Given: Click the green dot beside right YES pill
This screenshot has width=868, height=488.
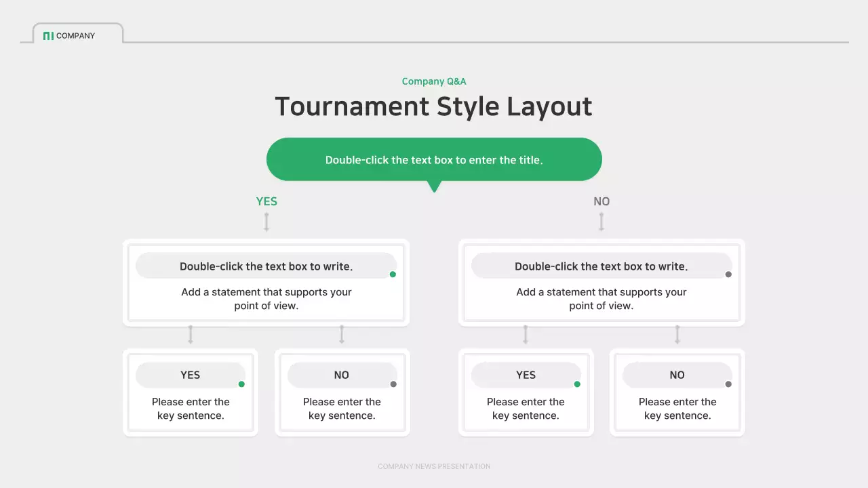Looking at the screenshot, I should tap(576, 383).
